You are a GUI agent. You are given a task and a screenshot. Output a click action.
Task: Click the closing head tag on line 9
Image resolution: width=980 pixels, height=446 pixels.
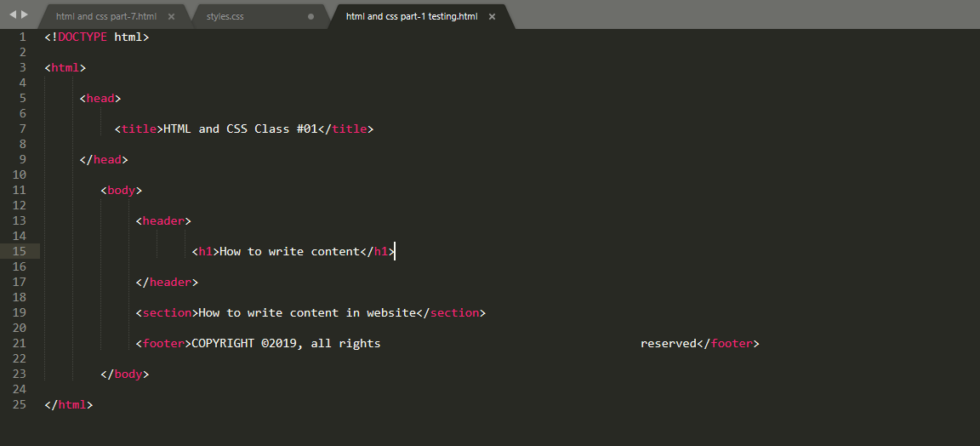tap(104, 159)
